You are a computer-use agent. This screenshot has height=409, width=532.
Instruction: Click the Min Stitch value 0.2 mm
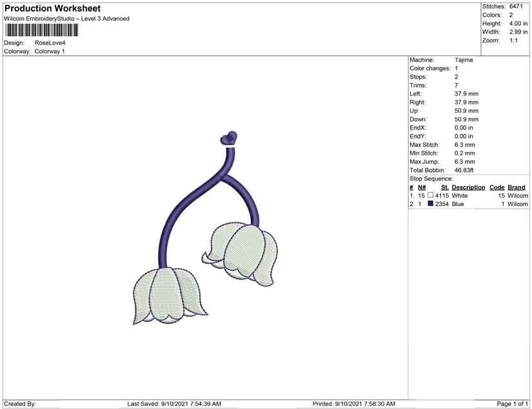[x=465, y=153]
